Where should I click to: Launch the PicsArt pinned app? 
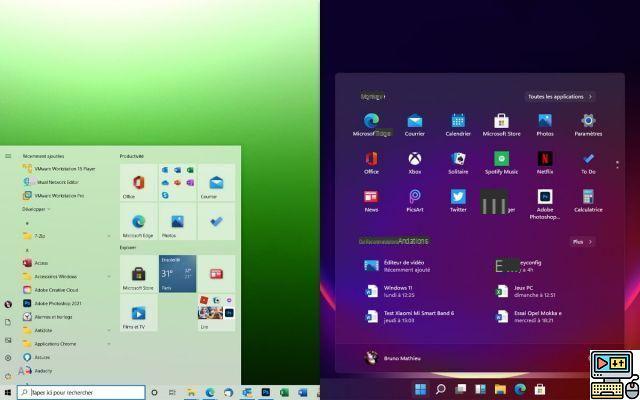(x=415, y=201)
